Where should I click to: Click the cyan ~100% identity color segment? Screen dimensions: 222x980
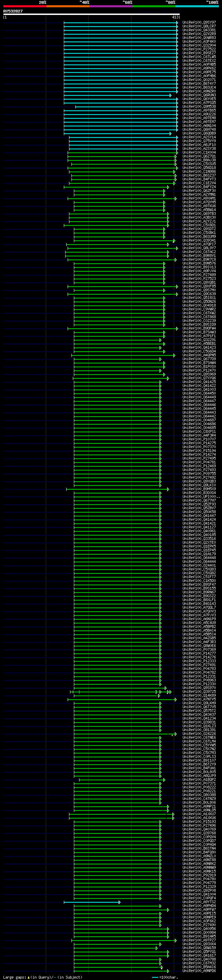click(197, 6)
